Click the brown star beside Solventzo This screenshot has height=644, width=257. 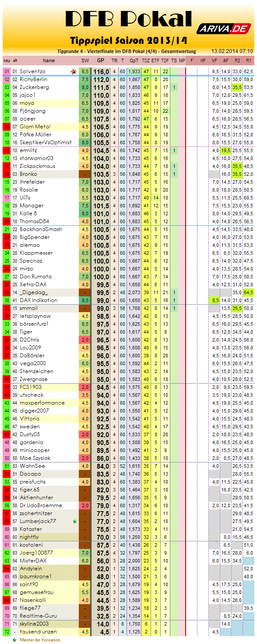pos(73,71)
